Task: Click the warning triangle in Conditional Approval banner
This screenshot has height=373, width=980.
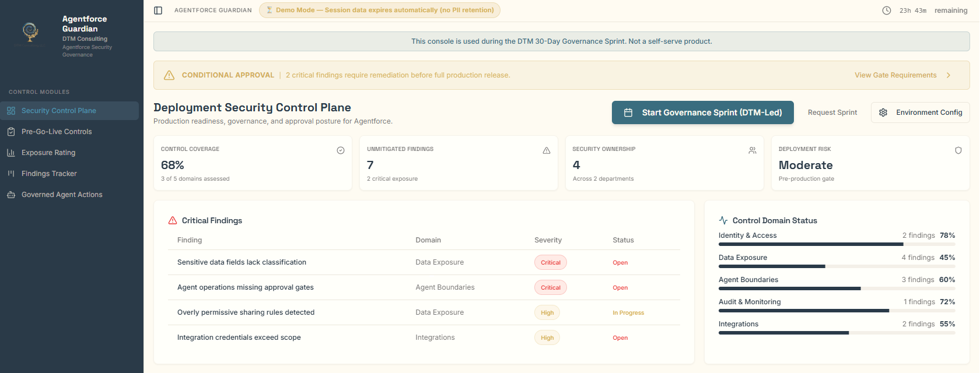Action: (x=169, y=75)
